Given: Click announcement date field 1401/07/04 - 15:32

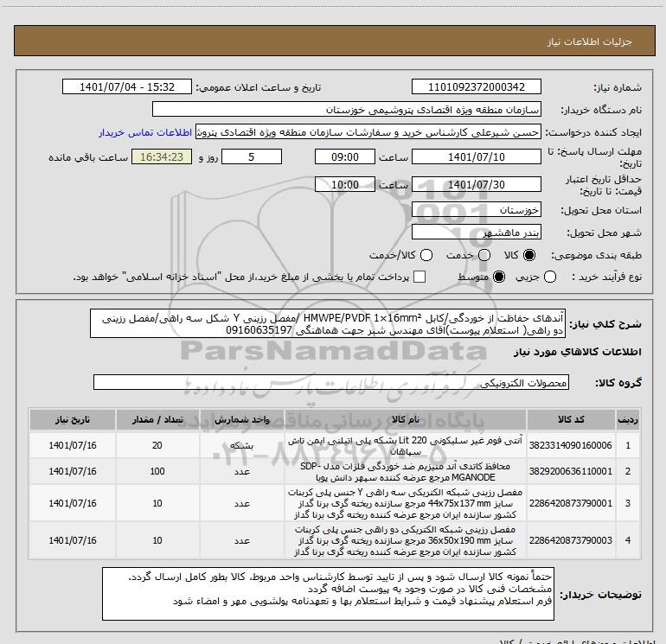Looking at the screenshot, I should (x=127, y=86).
